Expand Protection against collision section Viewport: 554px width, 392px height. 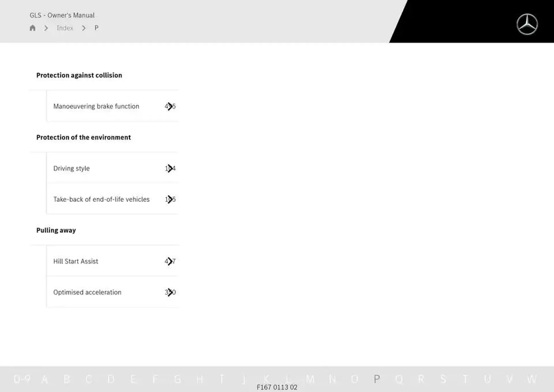click(x=79, y=75)
